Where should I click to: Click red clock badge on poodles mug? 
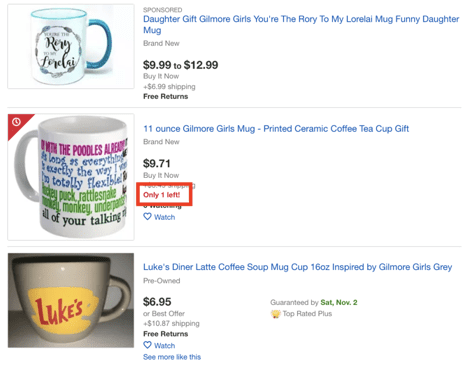pos(16,122)
